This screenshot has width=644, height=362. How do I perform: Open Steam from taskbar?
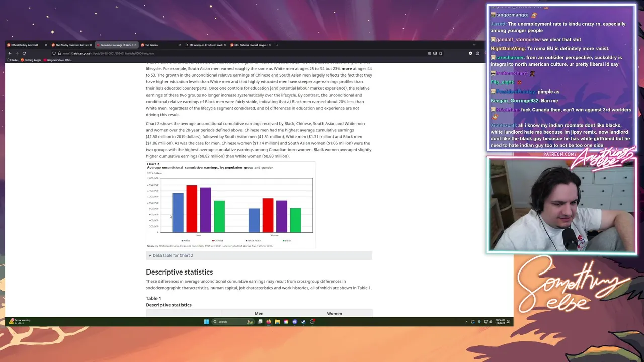pos(303,322)
